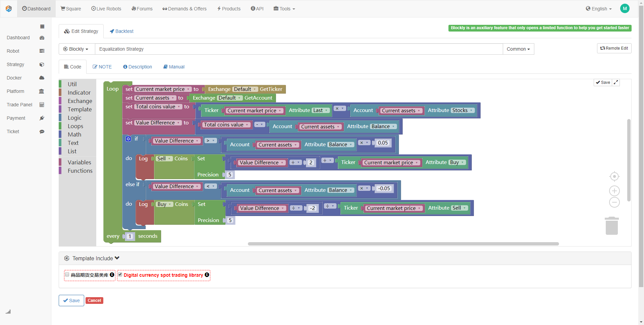644x325 pixels.
Task: Enable the 商品期货交易类库 checkbox
Action: (67, 275)
